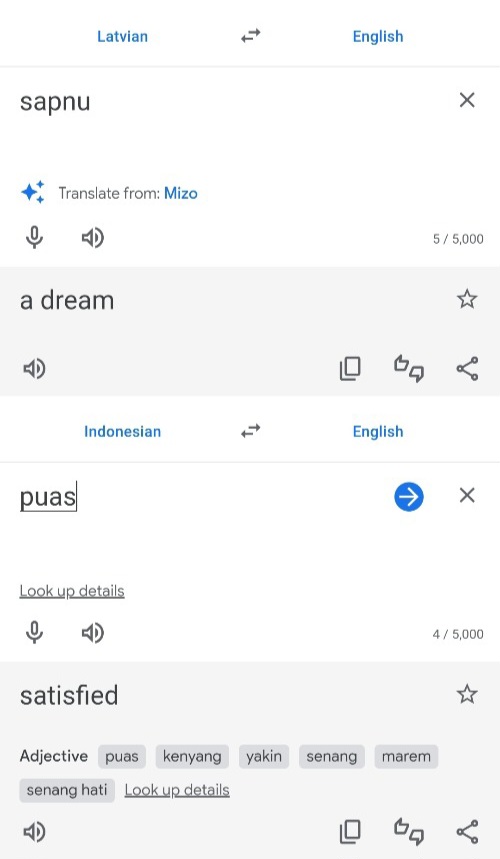Open Latvian source language selector
Image resolution: width=500 pixels, height=859 pixels.
point(122,36)
